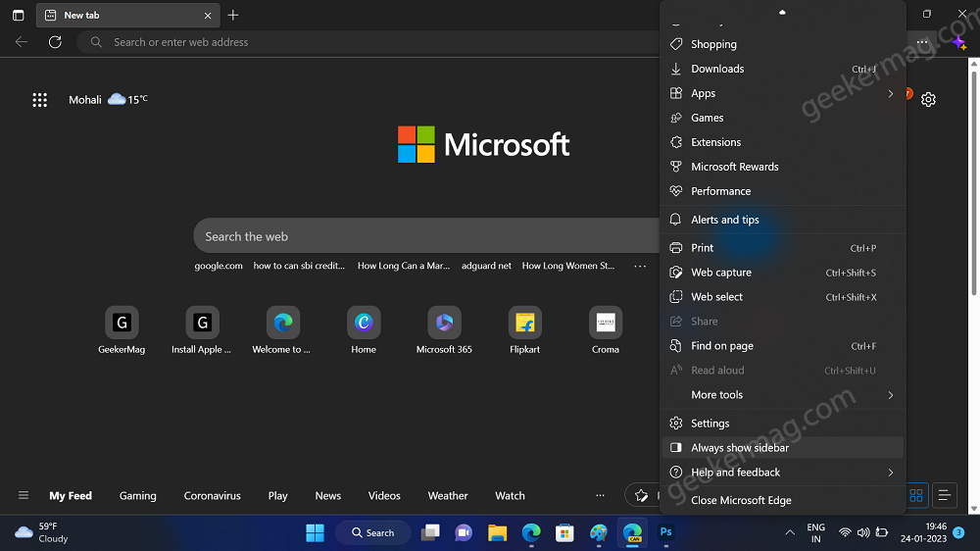Image resolution: width=980 pixels, height=551 pixels.
Task: Open Extensions from the menu
Action: (x=782, y=142)
